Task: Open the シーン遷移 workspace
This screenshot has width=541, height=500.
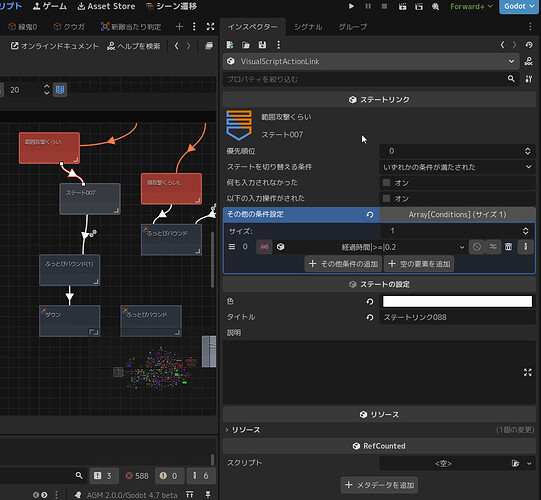Action: (x=171, y=6)
